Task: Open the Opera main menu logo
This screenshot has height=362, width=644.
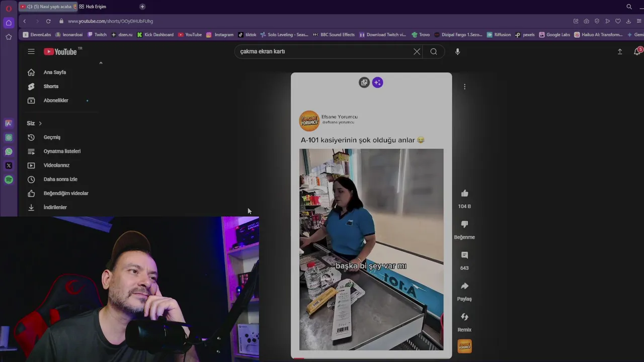Action: point(9,9)
